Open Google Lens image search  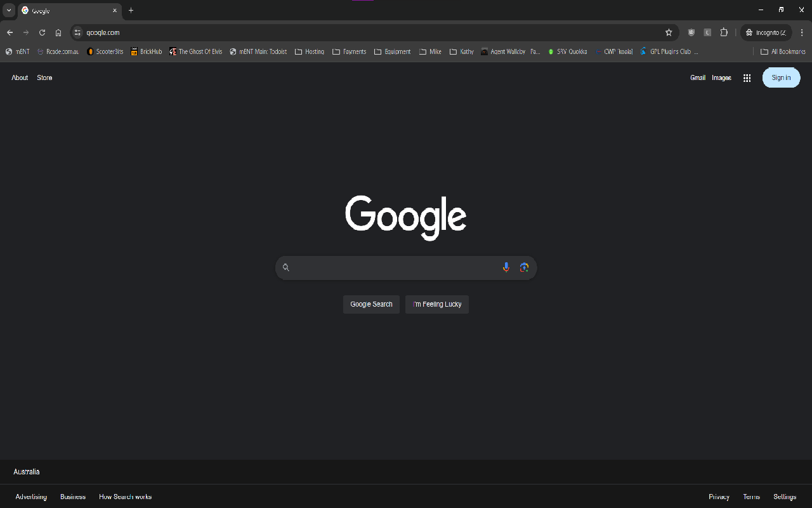524,267
